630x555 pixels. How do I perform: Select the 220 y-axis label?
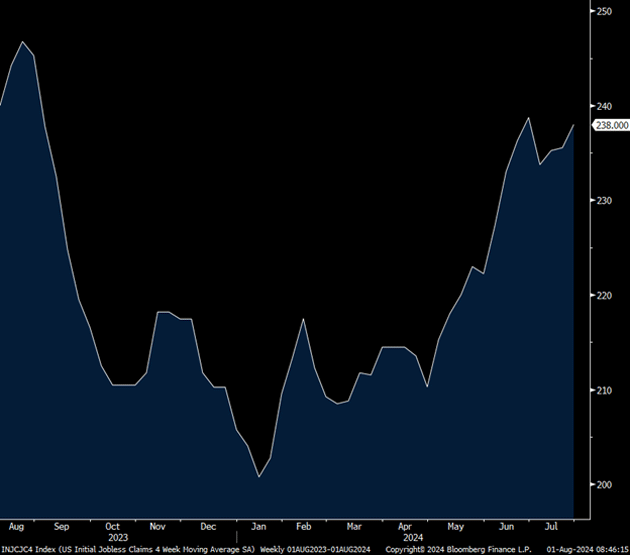604,296
